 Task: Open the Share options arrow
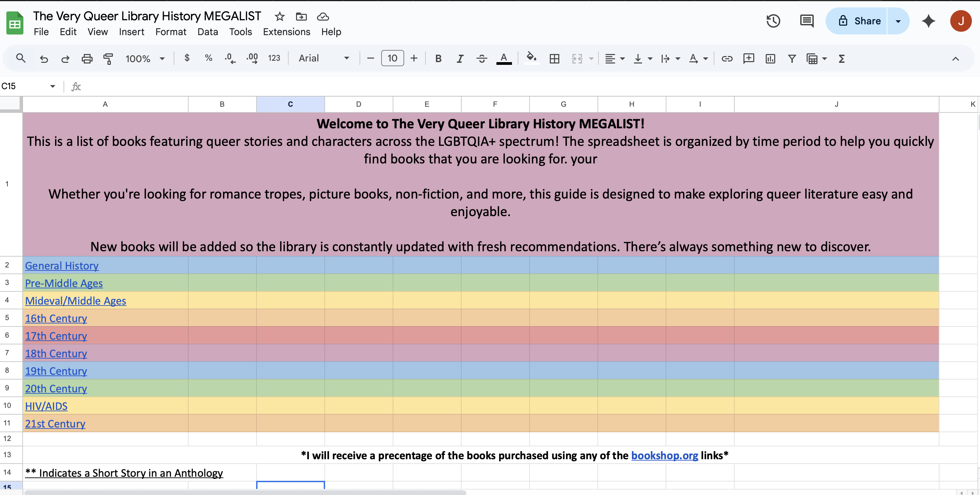(898, 21)
